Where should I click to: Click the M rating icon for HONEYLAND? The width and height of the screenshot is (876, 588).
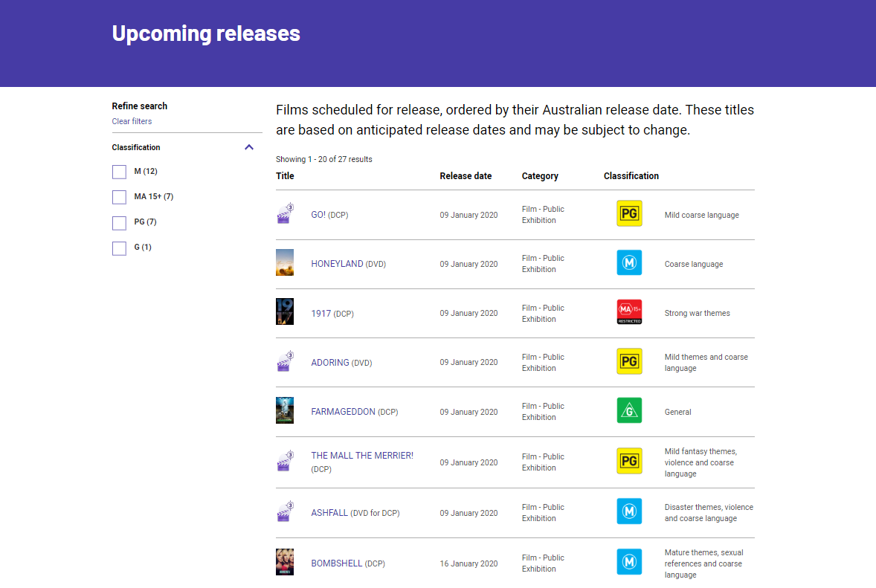629,262
